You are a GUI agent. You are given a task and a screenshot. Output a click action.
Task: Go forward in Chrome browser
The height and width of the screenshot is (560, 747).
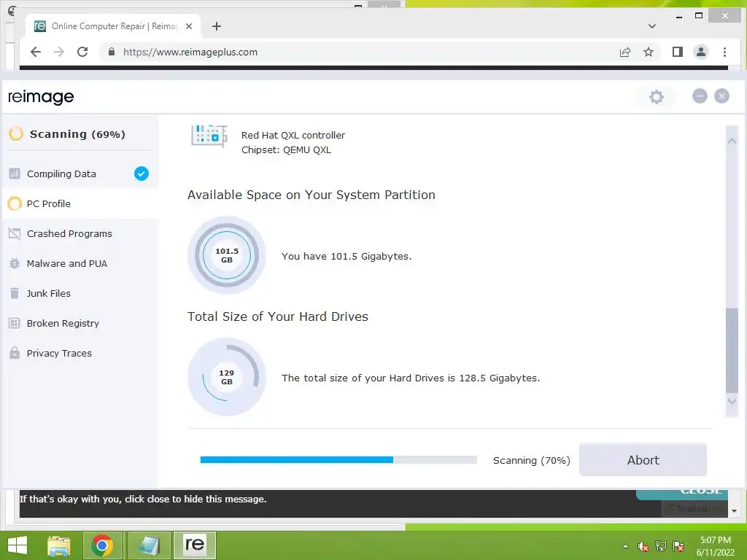click(x=59, y=52)
